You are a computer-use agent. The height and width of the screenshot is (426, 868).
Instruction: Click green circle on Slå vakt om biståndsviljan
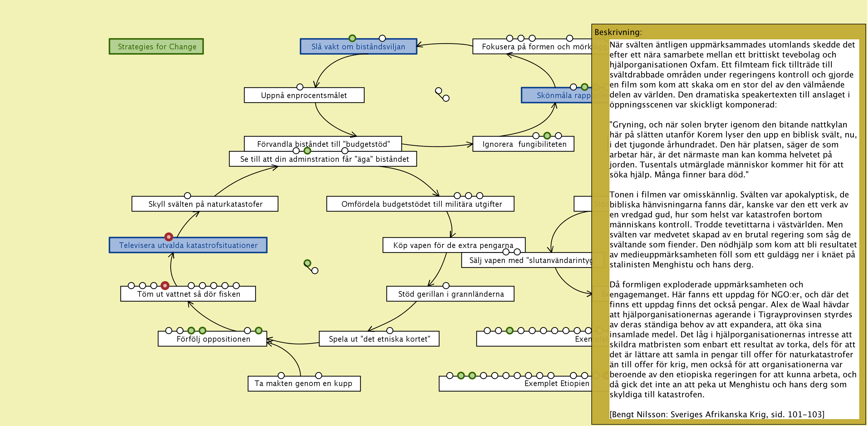[x=353, y=38]
